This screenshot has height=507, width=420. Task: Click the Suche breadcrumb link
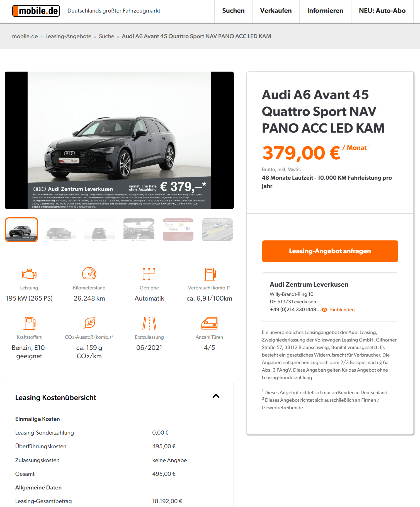(x=106, y=36)
